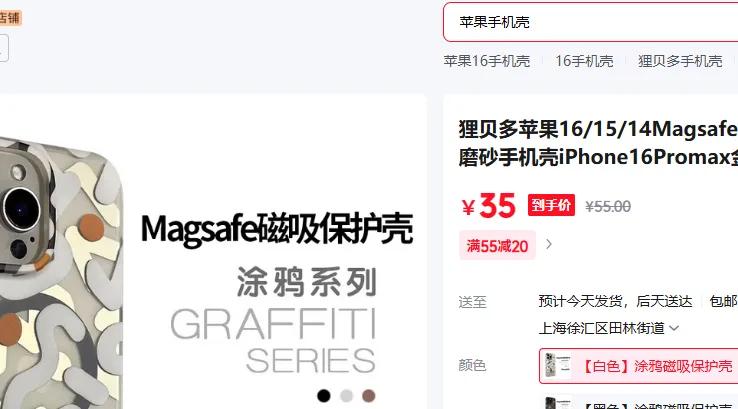This screenshot has width=738, height=409.
Task: Click the product title 狸贝多苹果16/15/14Magsafe
Action: tap(598, 129)
